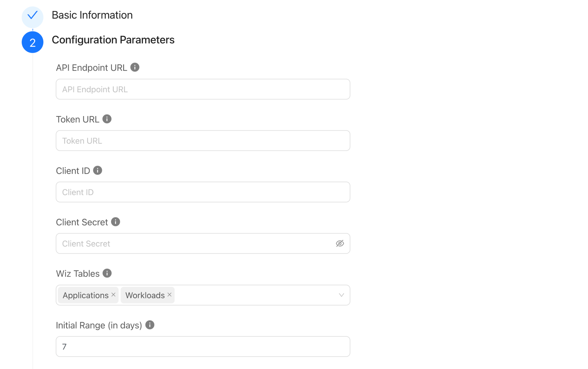The height and width of the screenshot is (369, 588).
Task: Click the Token URL info icon
Action: pos(107,119)
